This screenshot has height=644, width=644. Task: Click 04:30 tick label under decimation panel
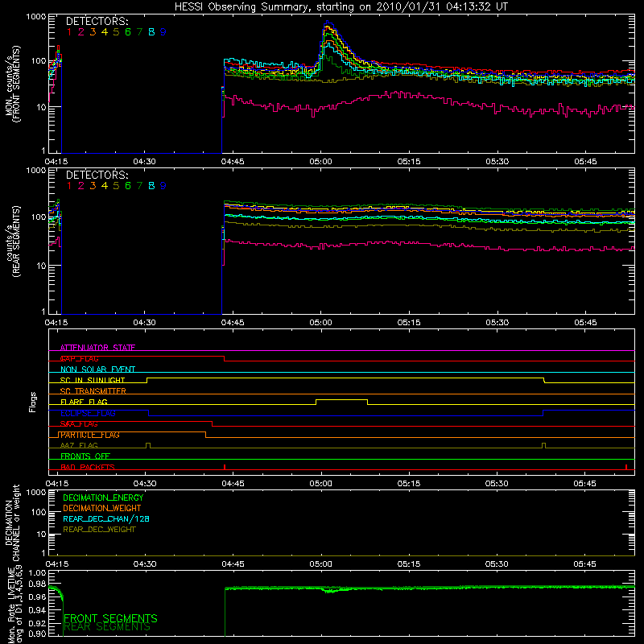point(145,564)
